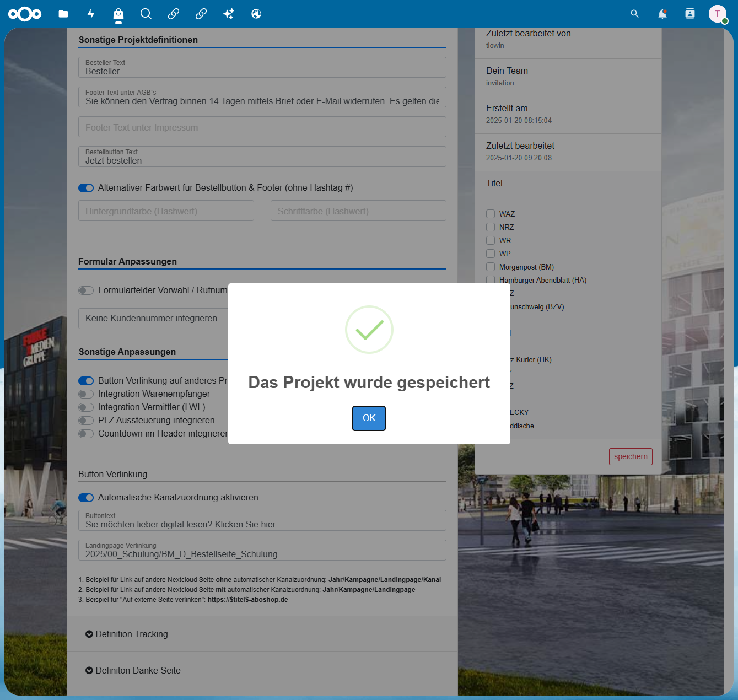Viewport: 738px width, 700px height.
Task: Open the contacts menu icon
Action: tap(690, 14)
